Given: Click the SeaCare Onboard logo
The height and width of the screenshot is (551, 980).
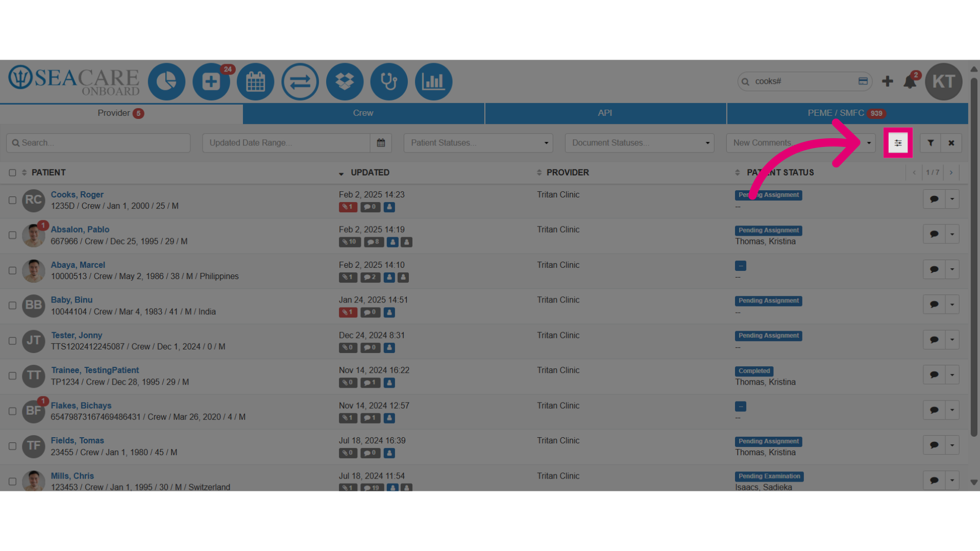Looking at the screenshot, I should (x=74, y=81).
